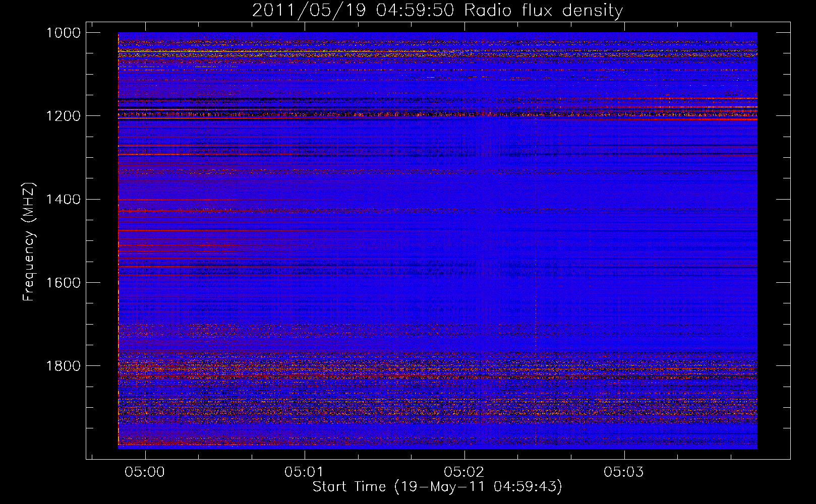Click the '1800' frequency axis label
Image resolution: width=816 pixels, height=504 pixels.
tap(64, 365)
